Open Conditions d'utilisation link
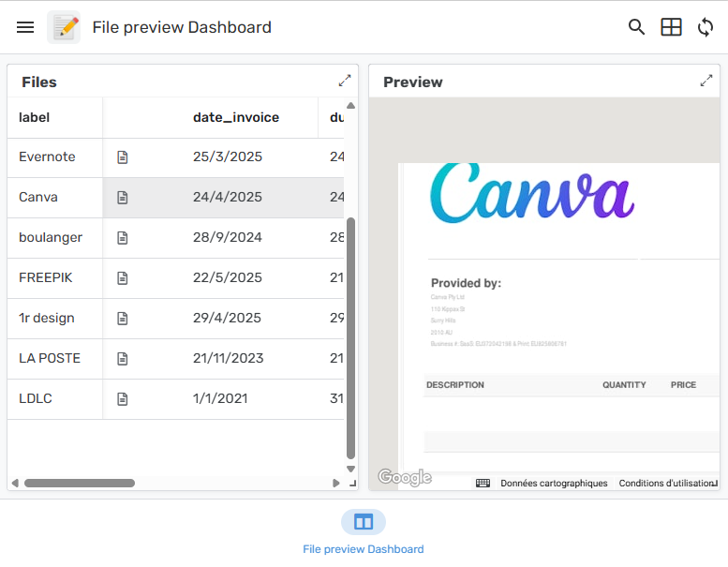728x567 pixels. 667,483
